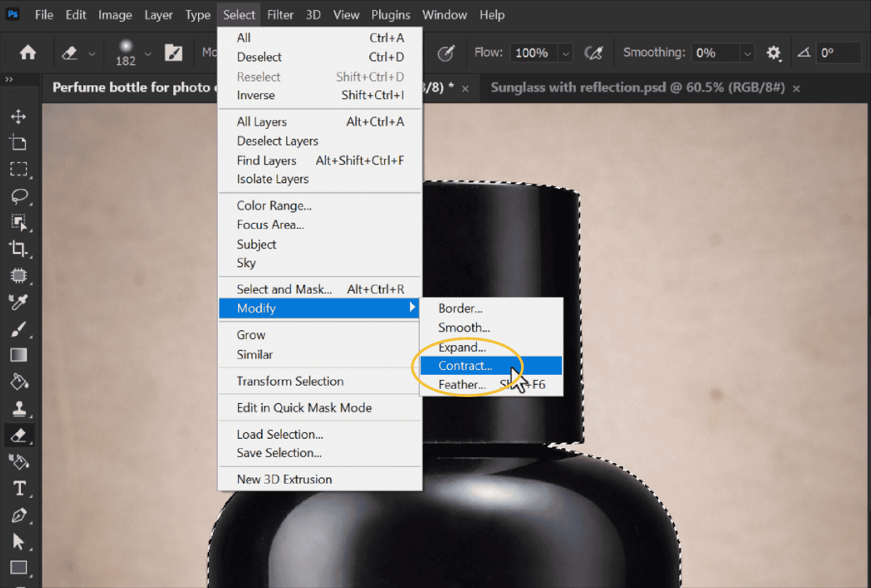
Task: Click the Home icon in options bar
Action: click(x=28, y=53)
